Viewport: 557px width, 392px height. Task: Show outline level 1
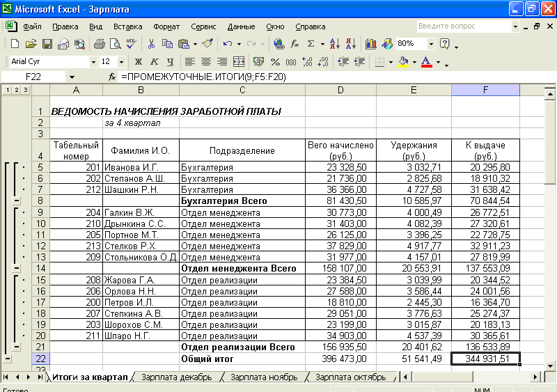[8, 90]
